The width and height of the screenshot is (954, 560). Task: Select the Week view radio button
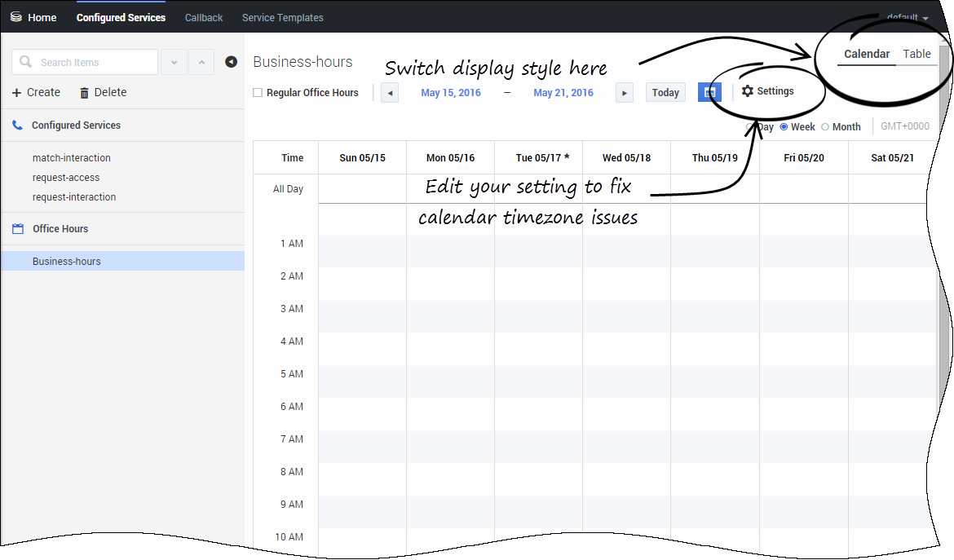[x=784, y=127]
